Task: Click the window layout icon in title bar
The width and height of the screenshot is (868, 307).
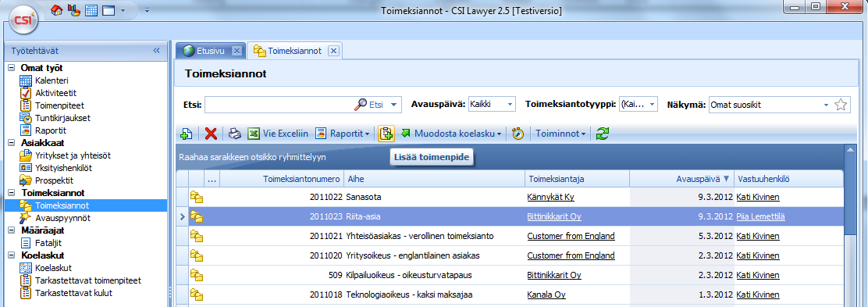Action: click(x=108, y=10)
